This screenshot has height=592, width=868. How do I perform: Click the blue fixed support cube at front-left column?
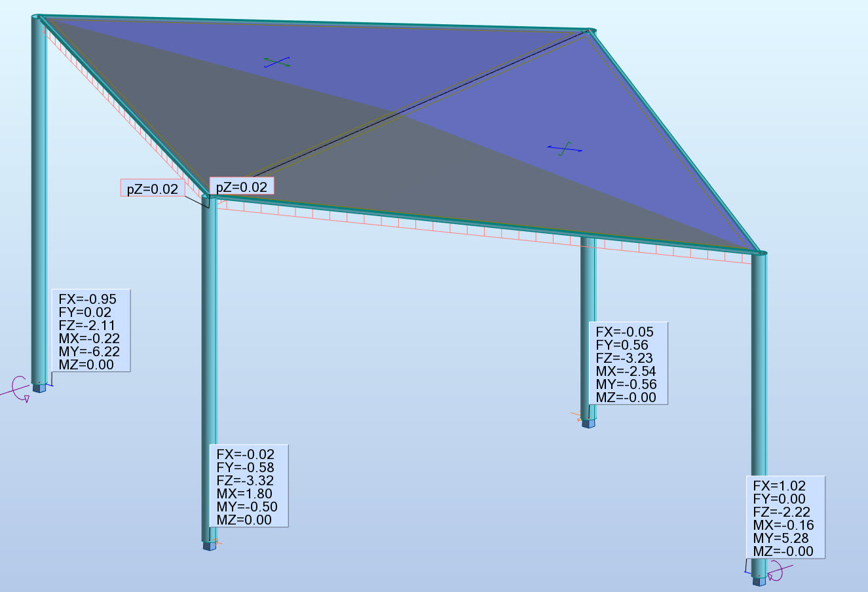(x=39, y=388)
